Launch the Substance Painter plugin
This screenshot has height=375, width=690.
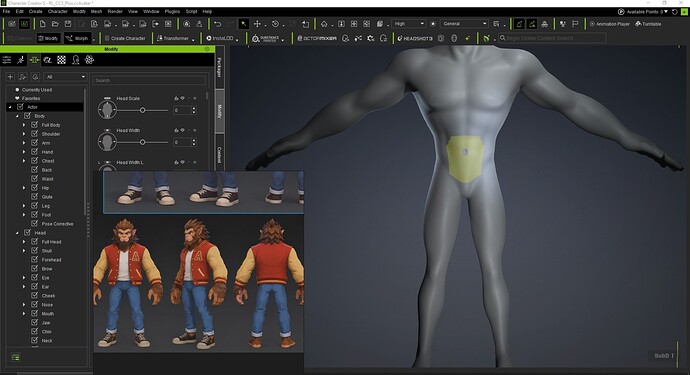tap(266, 38)
